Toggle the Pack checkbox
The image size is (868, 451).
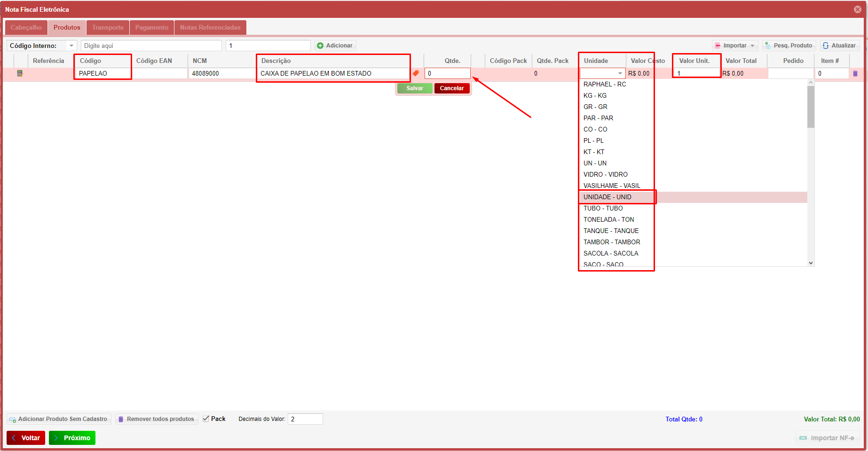point(206,419)
